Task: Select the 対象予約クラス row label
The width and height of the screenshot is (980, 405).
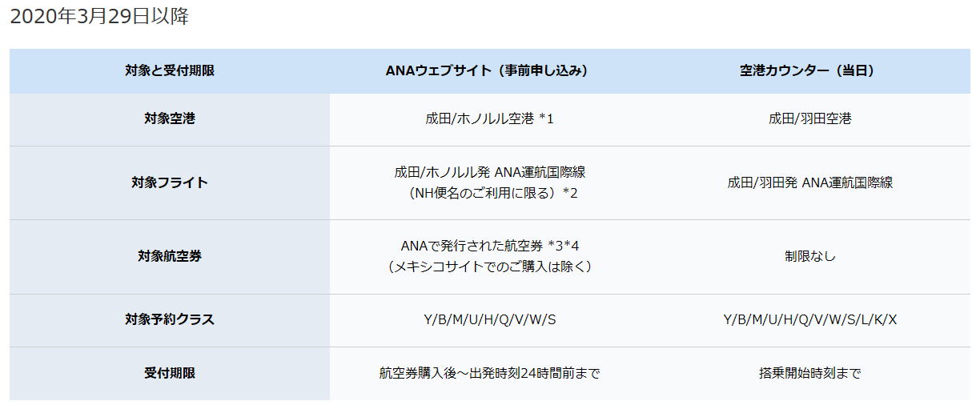Action: pyautogui.click(x=170, y=320)
